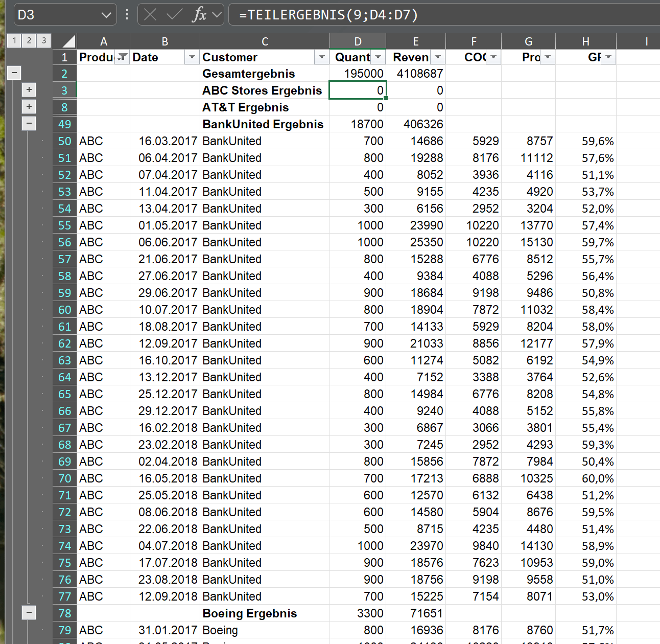The width and height of the screenshot is (660, 644).
Task: Click the Select All corner triangle
Action: [65, 41]
